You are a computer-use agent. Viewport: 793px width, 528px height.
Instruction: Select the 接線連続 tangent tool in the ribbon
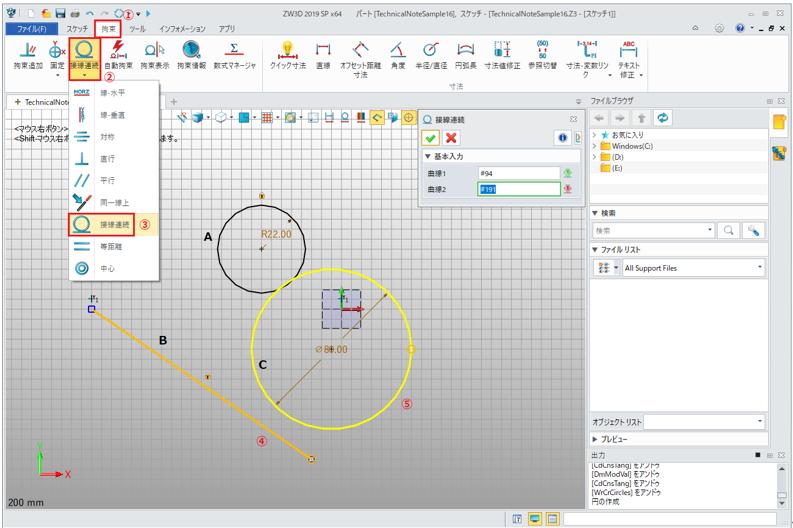pyautogui.click(x=84, y=55)
